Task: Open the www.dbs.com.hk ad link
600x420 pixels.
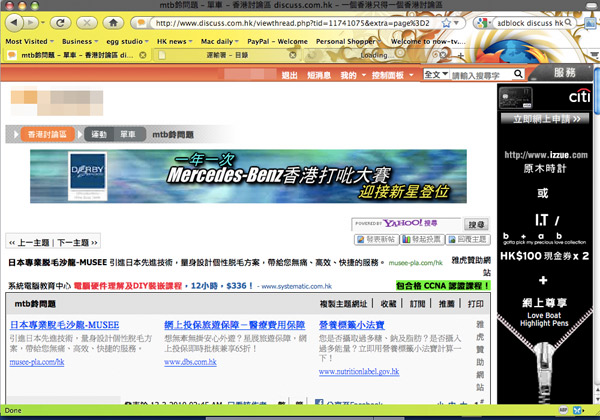Action: pos(190,362)
